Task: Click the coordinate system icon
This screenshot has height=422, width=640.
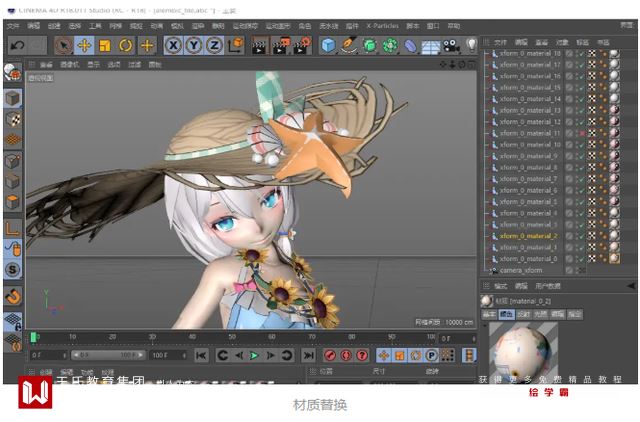Action: [236, 45]
